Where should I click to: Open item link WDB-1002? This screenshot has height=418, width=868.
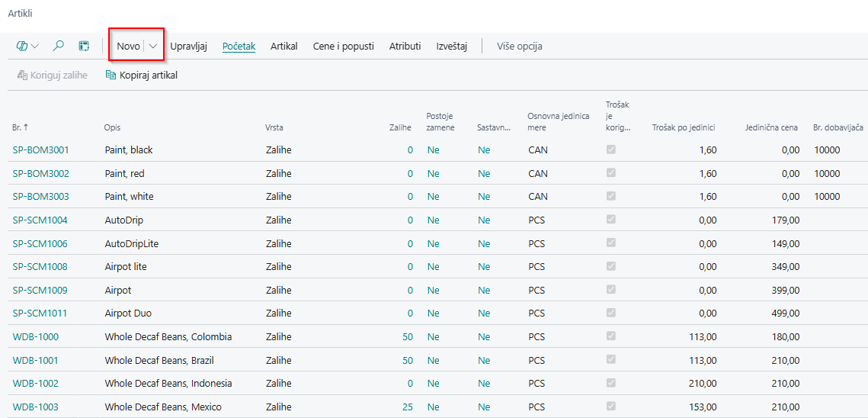pyautogui.click(x=36, y=384)
